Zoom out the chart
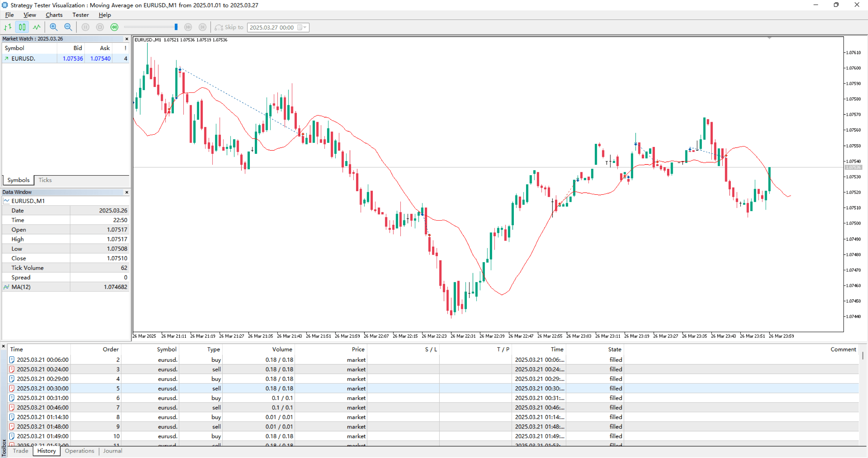Image resolution: width=868 pixels, height=458 pixels. [x=68, y=27]
